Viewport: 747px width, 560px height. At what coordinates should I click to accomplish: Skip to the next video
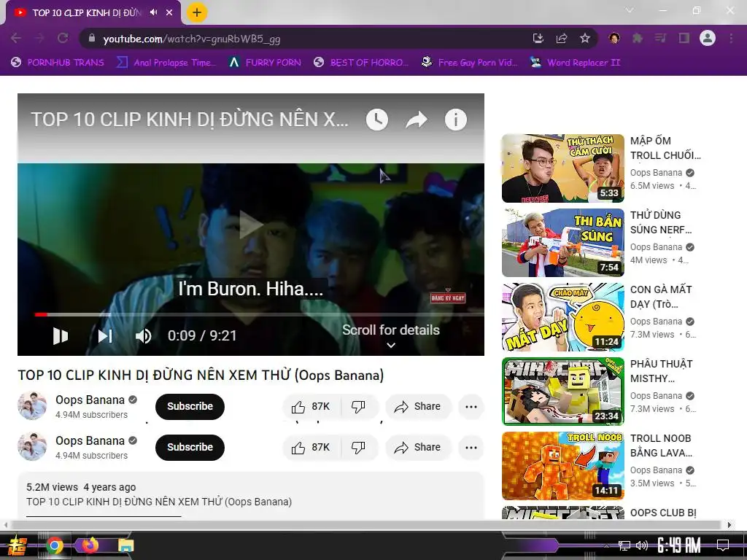(105, 335)
